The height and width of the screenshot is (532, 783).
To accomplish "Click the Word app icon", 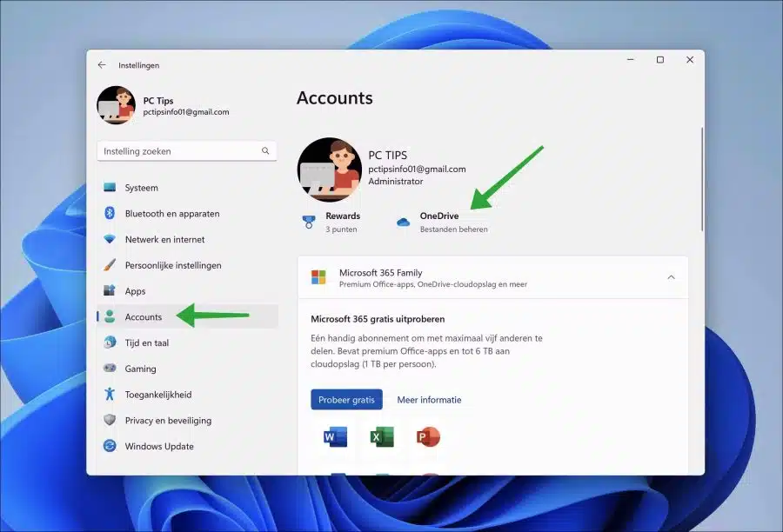I will coord(335,436).
